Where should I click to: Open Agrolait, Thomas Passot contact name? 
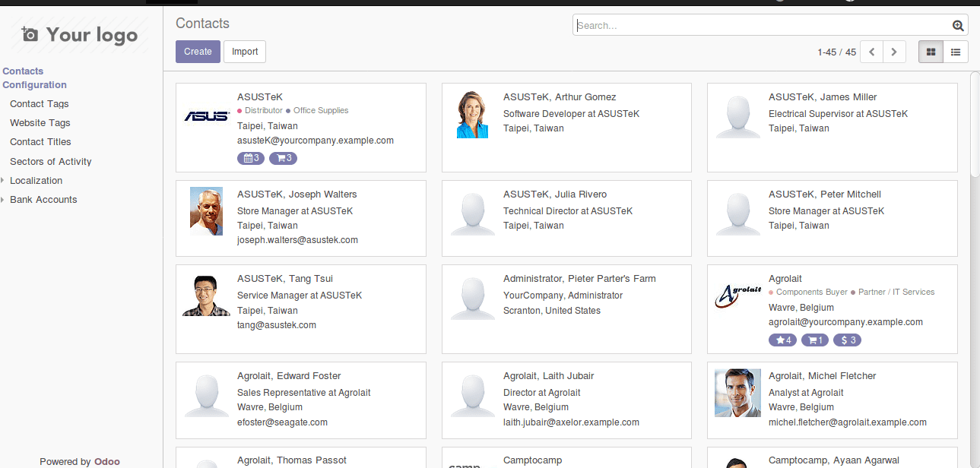[x=292, y=460]
